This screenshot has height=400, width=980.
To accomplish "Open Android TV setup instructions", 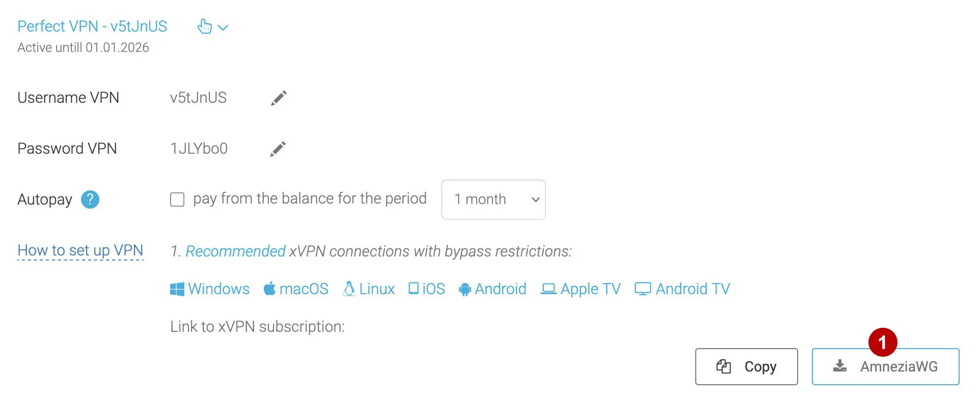I will point(683,289).
